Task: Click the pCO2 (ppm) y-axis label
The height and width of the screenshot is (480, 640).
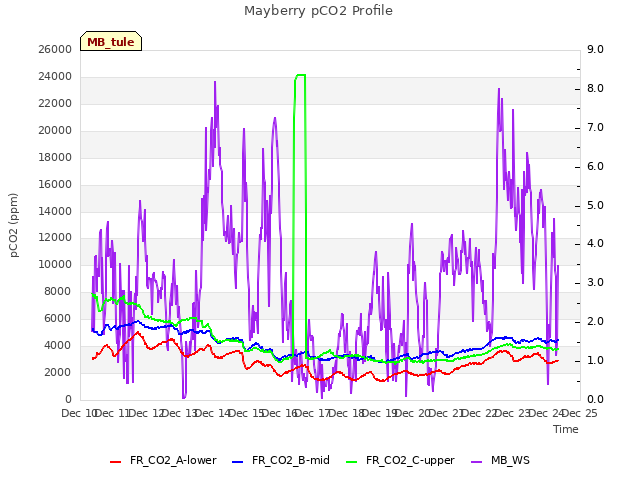Action: 13,225
